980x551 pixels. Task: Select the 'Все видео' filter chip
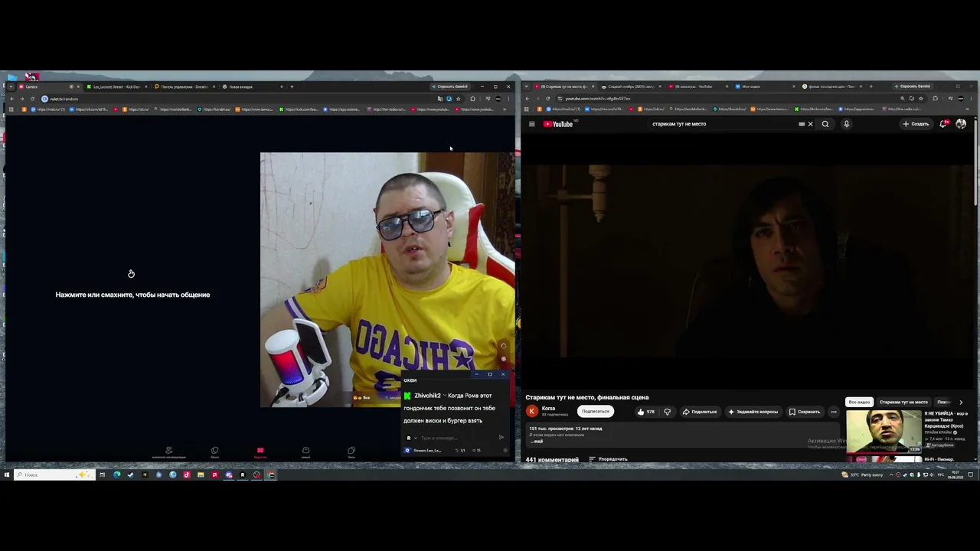click(859, 402)
